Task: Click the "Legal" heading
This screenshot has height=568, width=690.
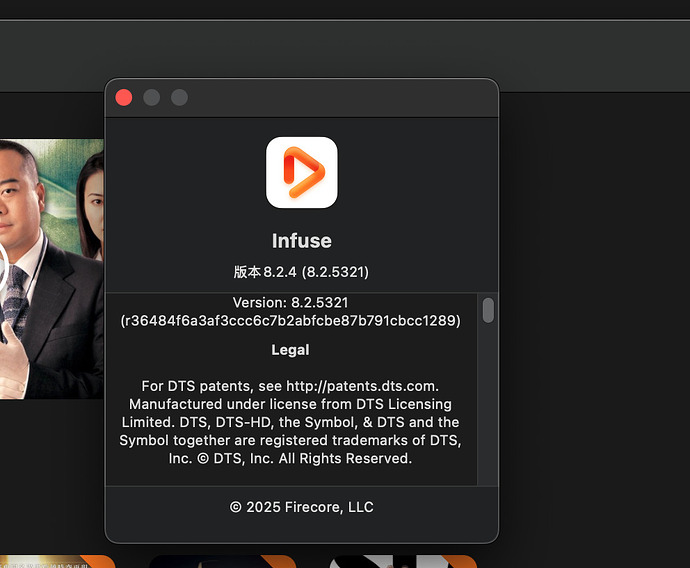Action: coord(290,350)
